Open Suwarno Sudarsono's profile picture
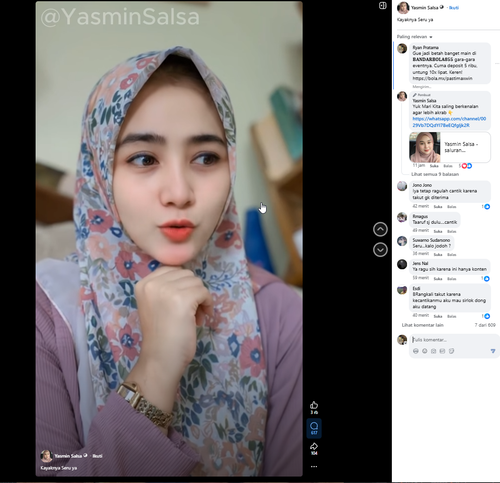Viewport: 500px width, 483px height. point(402,241)
